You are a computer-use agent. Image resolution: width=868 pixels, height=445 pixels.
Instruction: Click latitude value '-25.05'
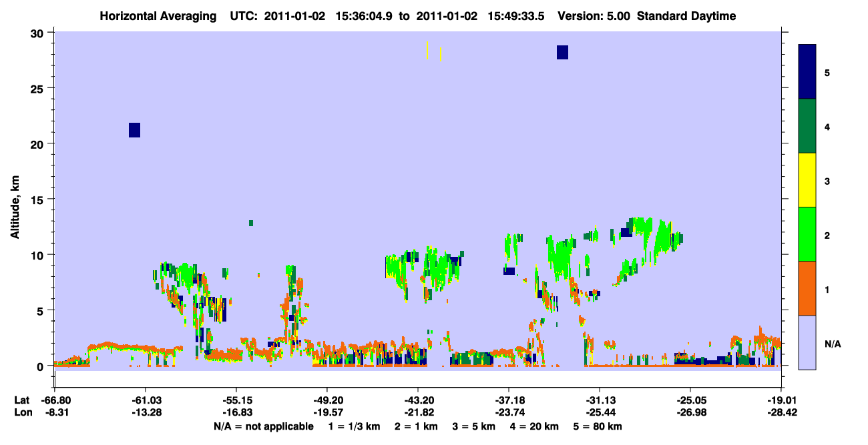(690, 400)
